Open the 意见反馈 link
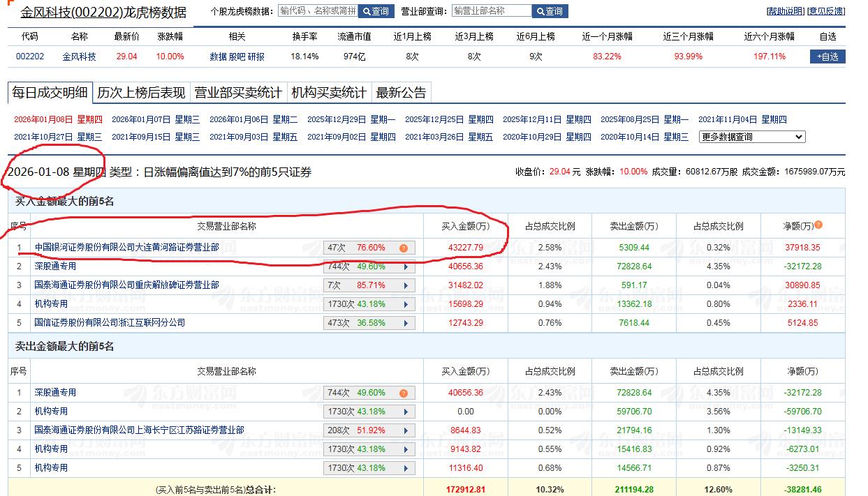868x496 pixels. pos(826,11)
